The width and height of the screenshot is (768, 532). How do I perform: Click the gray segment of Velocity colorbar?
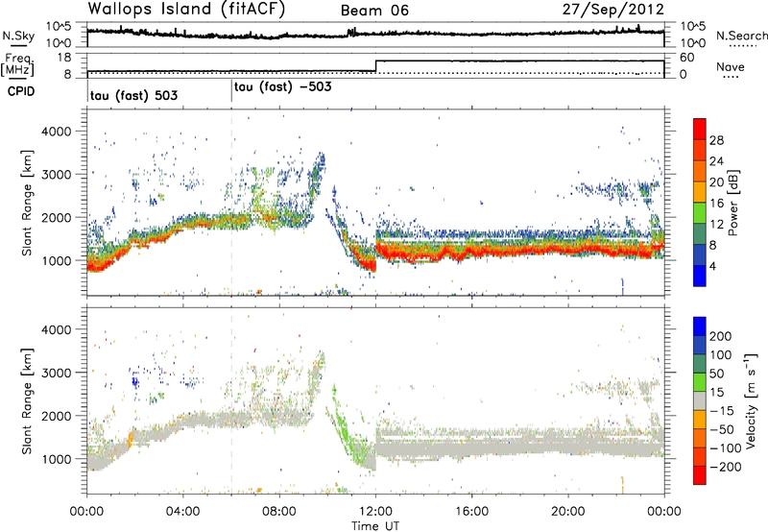pos(700,400)
